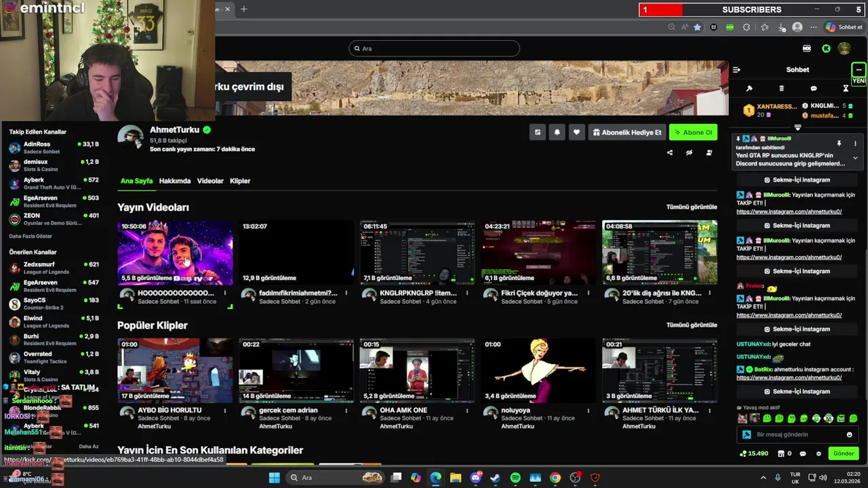Click the icon left of the green K
The image size is (868, 488).
coord(807,49)
